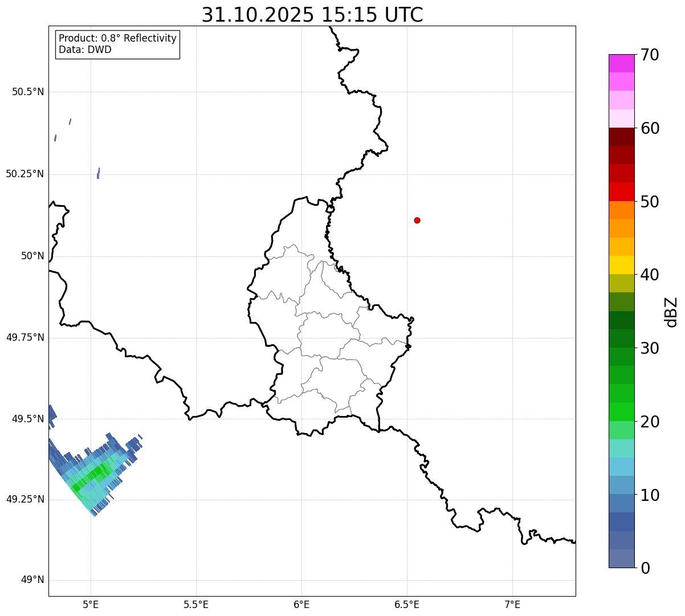Click the '6°E' longitude label
Image resolution: width=685 pixels, height=616 pixels.
(x=301, y=604)
